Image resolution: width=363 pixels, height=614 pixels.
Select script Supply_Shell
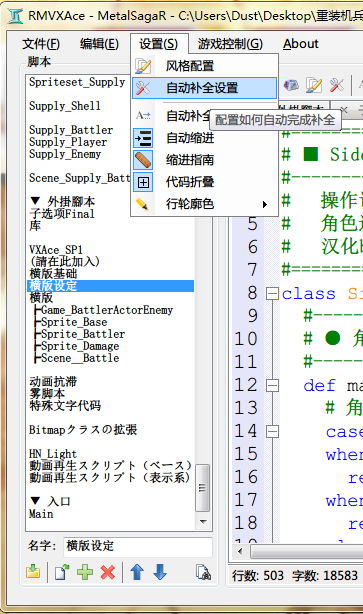point(65,106)
